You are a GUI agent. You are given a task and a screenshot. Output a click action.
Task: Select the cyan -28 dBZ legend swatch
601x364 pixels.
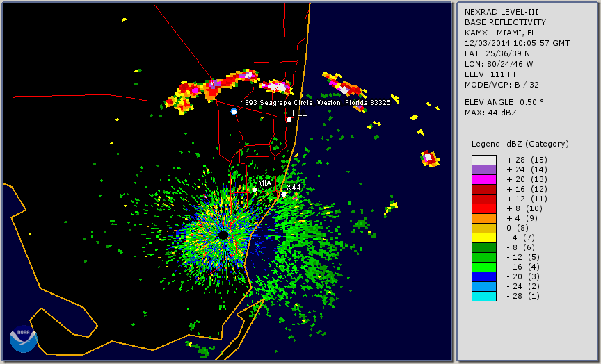tap(484, 296)
